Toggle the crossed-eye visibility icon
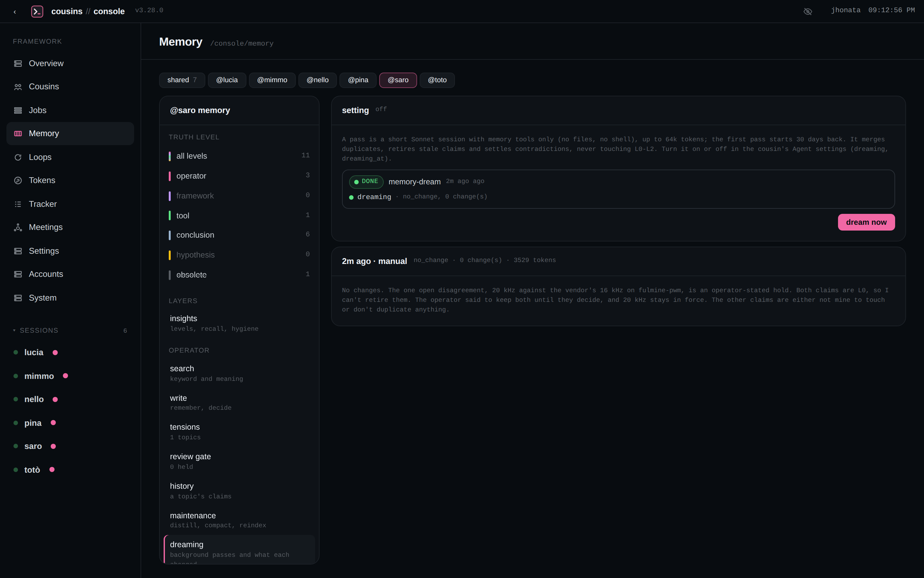Image resolution: width=924 pixels, height=578 pixels. tap(808, 12)
